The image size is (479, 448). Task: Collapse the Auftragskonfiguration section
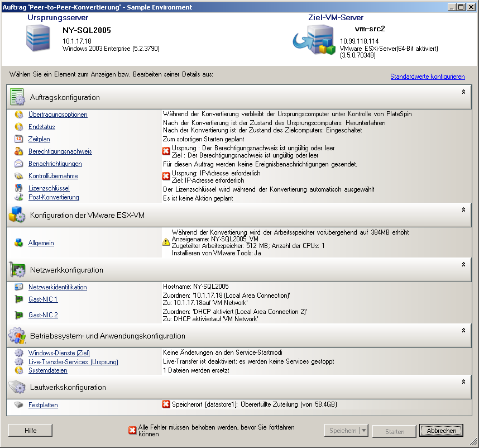(463, 91)
